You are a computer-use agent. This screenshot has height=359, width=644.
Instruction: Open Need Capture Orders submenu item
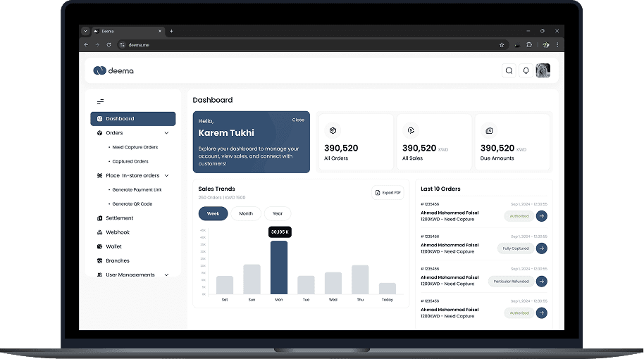[135, 147]
